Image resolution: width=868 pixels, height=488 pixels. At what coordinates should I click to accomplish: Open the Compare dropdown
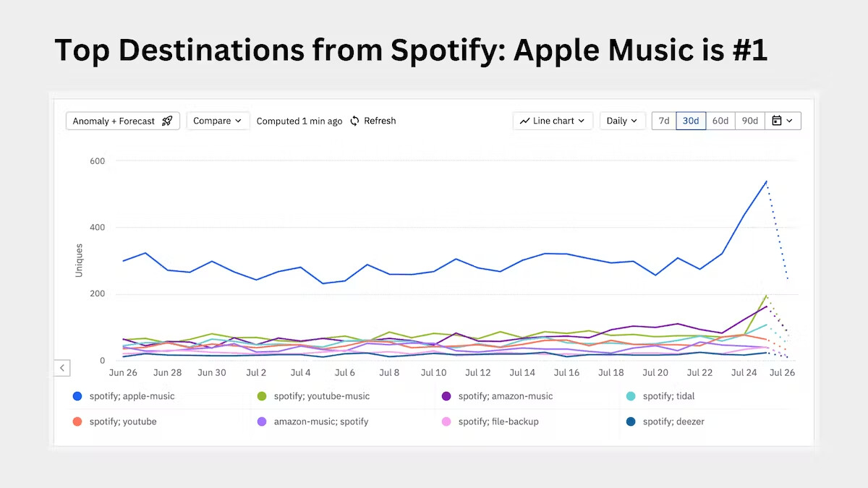point(218,121)
